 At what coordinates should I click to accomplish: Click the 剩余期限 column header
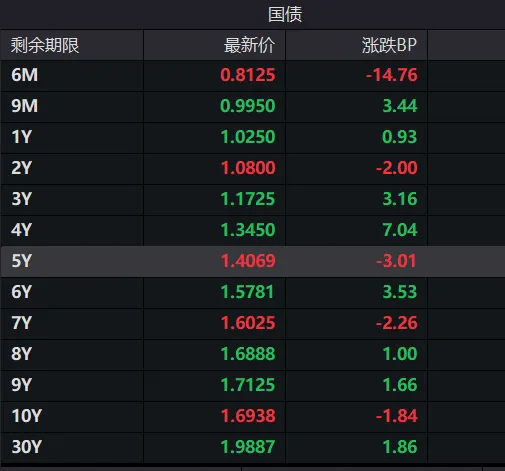[45, 45]
